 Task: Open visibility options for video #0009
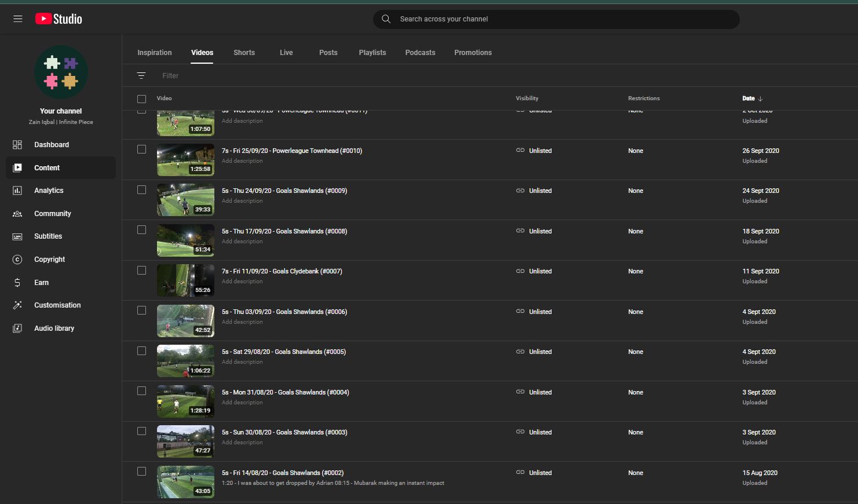click(534, 191)
